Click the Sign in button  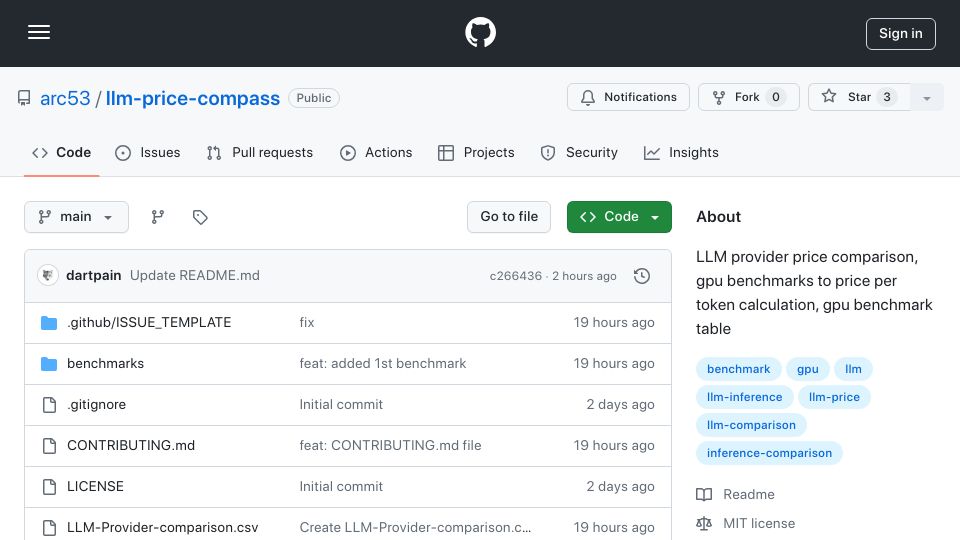tap(901, 34)
